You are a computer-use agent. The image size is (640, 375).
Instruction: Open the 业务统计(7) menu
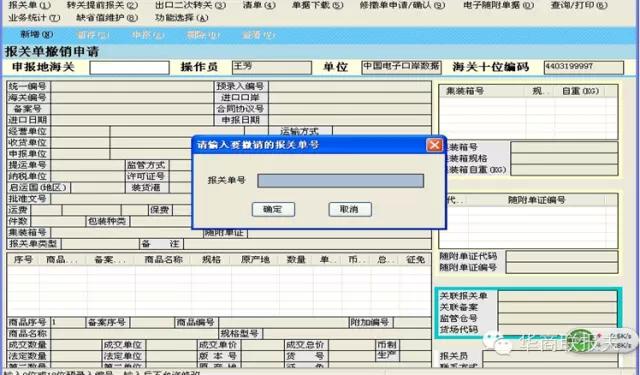tap(34, 18)
